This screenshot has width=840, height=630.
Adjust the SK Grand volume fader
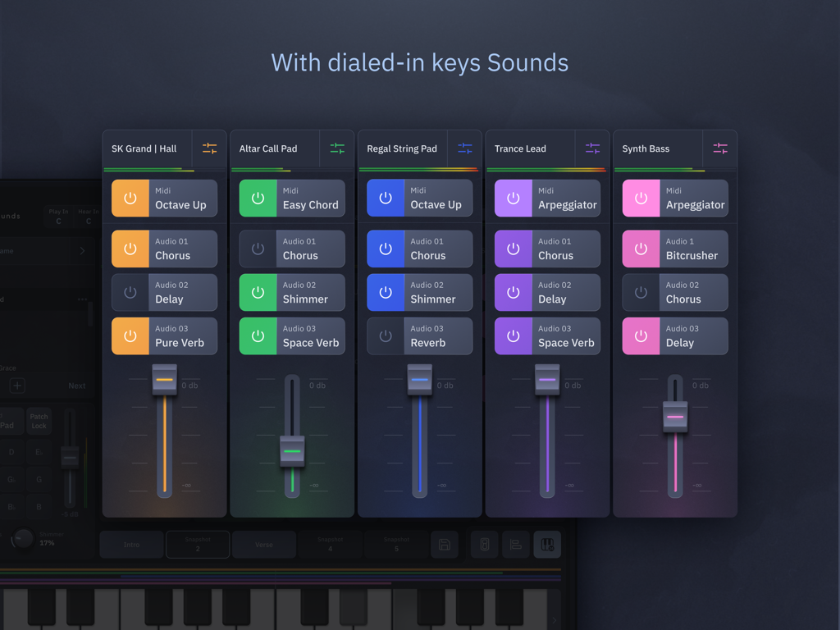tap(164, 380)
